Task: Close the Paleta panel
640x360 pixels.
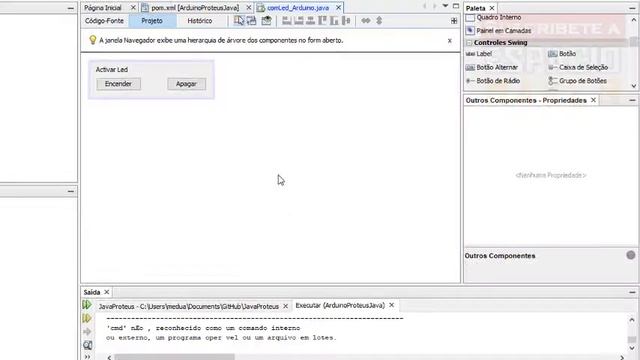Action: click(492, 8)
